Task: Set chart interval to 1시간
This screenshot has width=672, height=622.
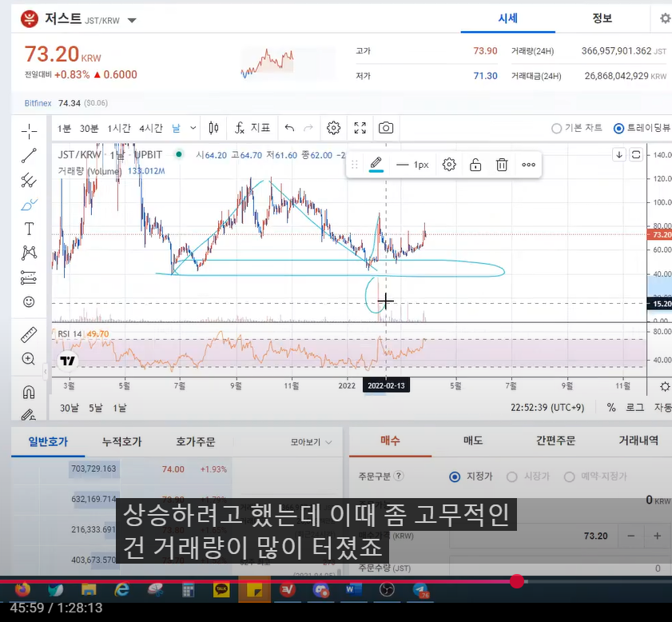Action: 119,128
